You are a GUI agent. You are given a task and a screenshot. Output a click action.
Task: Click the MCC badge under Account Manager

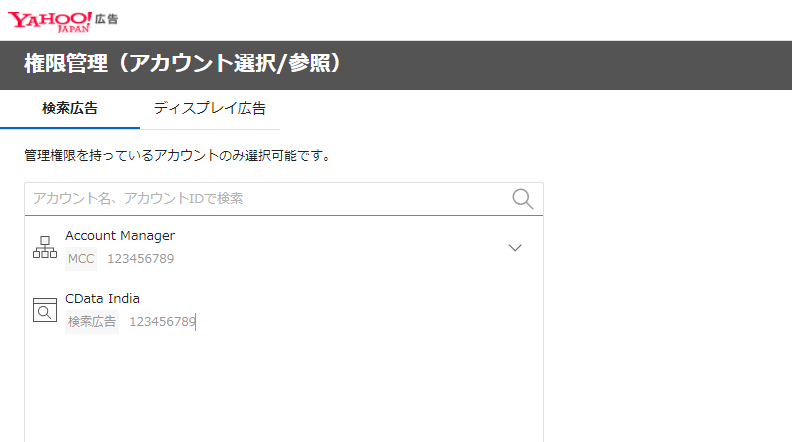pos(81,259)
